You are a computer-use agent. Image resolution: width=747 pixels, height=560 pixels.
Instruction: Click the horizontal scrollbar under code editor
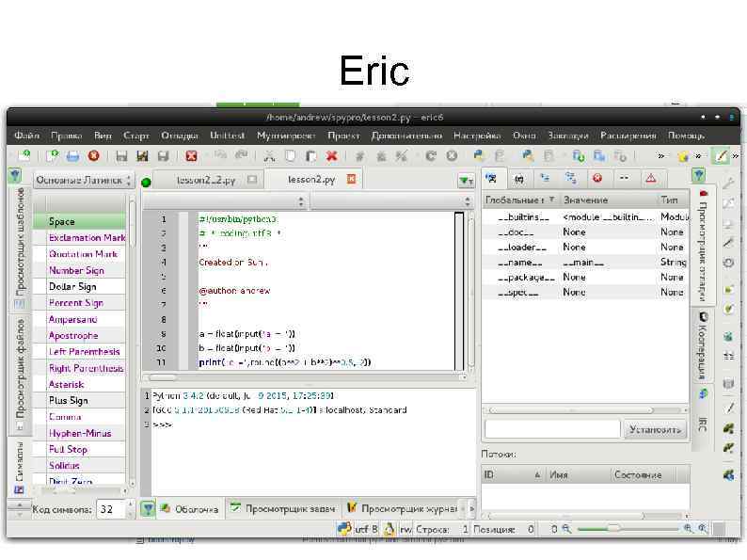(306, 377)
